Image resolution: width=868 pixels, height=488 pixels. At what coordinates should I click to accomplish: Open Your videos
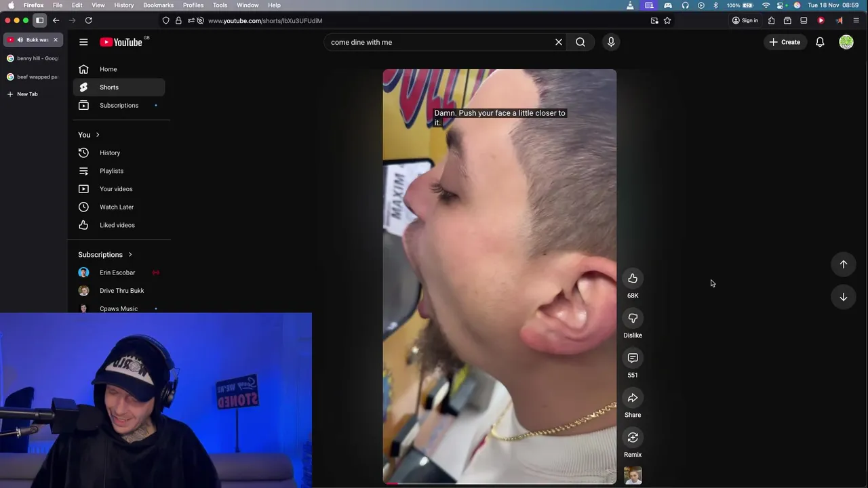(119, 189)
